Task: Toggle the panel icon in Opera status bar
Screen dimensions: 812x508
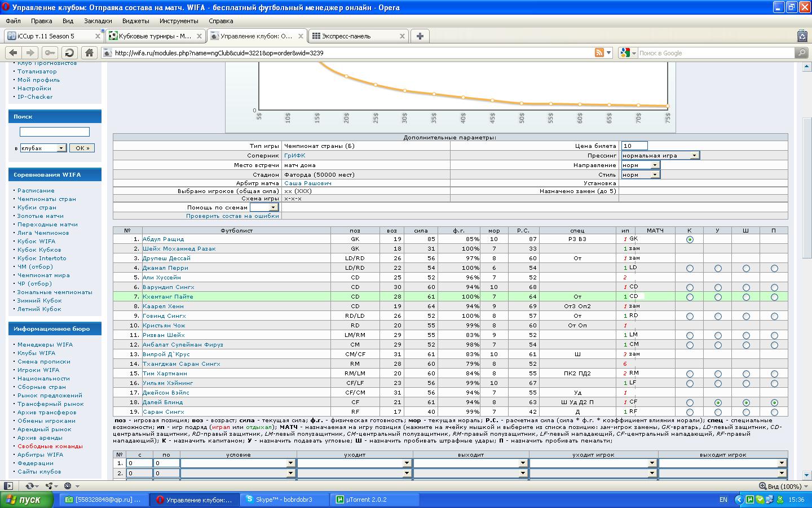Action: pos(8,485)
